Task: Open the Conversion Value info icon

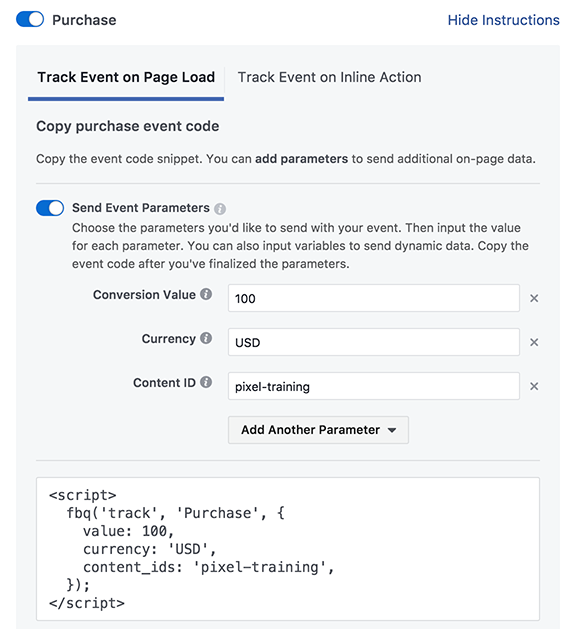Action: click(x=206, y=294)
